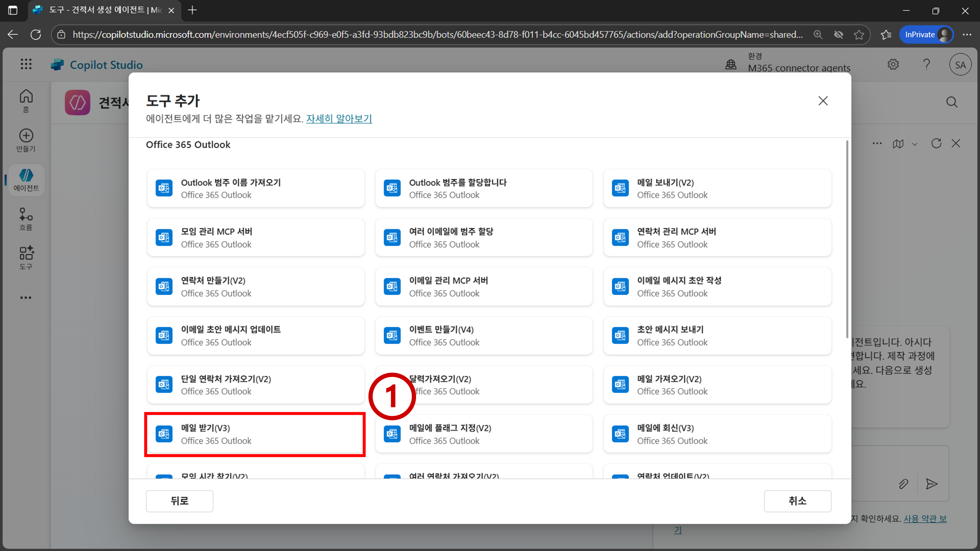Open the settings gear icon
Screen dimensions: 980x551
(893, 64)
